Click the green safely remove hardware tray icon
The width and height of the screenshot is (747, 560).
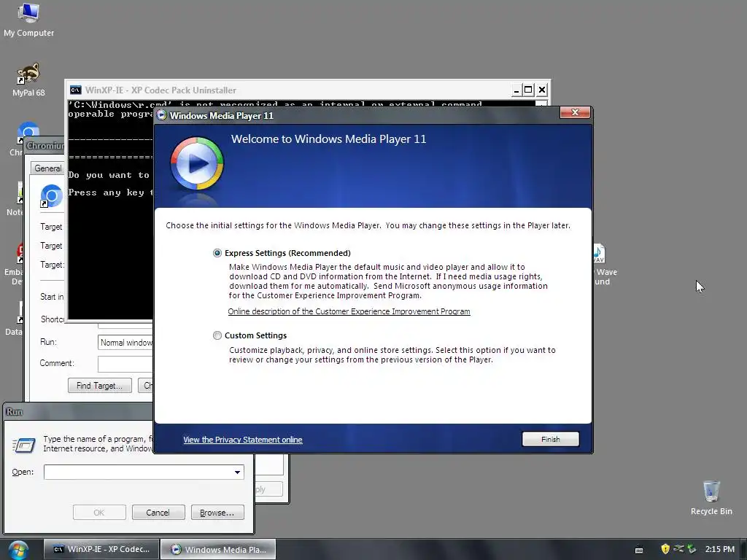point(692,549)
